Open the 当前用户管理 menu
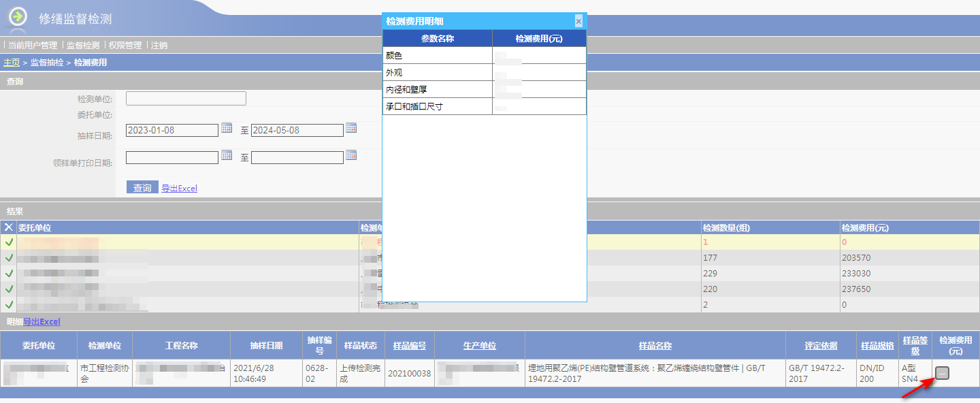The image size is (980, 403). (x=33, y=46)
